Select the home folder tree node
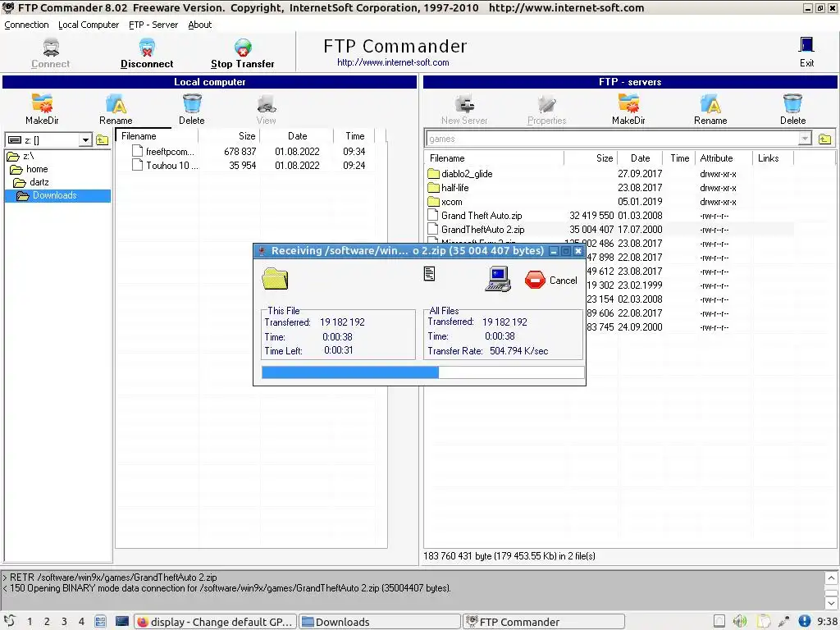 click(36, 169)
